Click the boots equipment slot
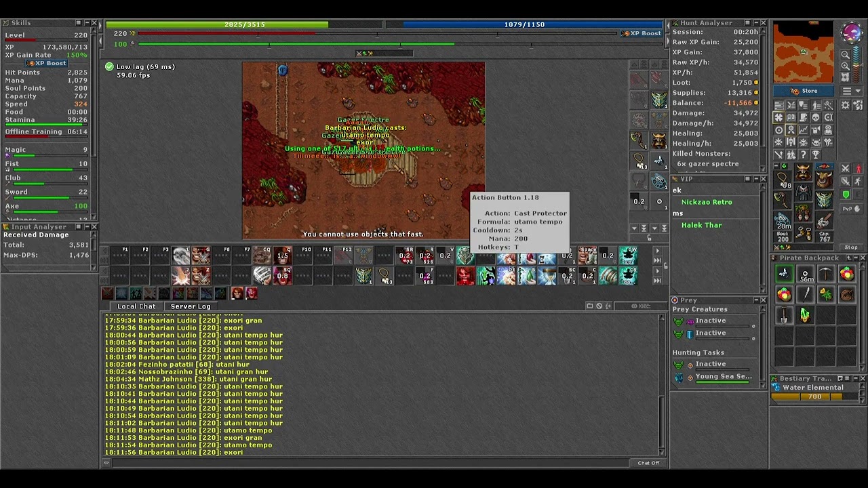 [x=802, y=233]
